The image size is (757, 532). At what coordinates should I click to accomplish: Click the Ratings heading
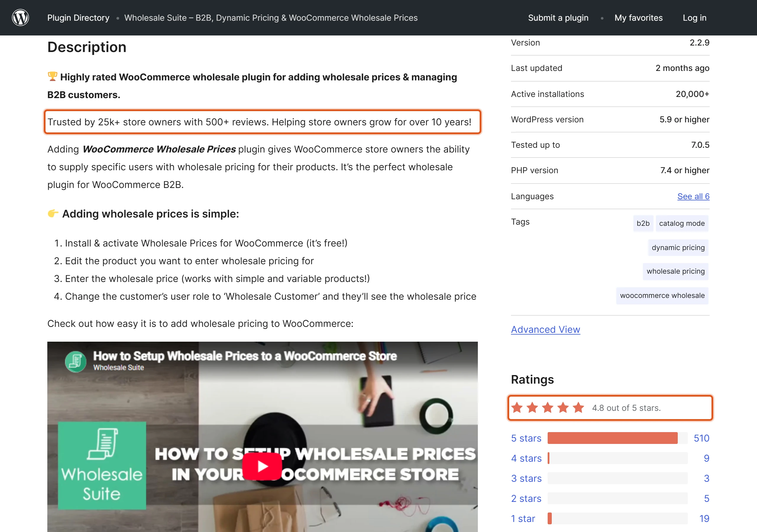[532, 379]
